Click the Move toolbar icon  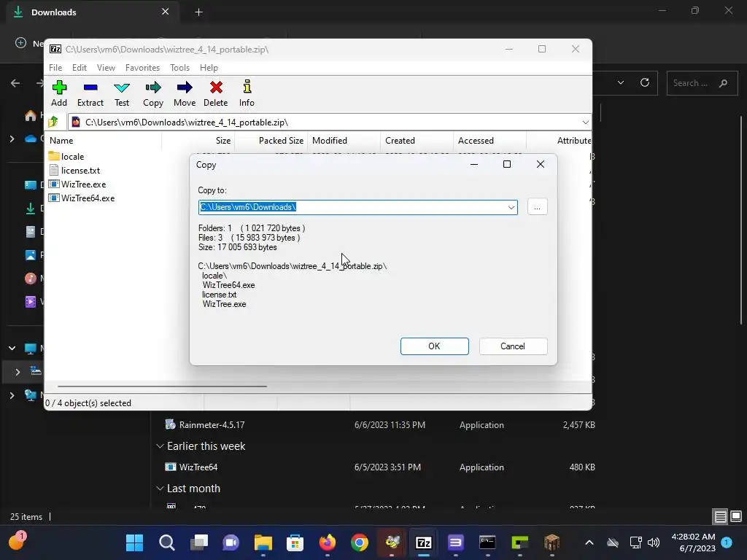pyautogui.click(x=185, y=93)
